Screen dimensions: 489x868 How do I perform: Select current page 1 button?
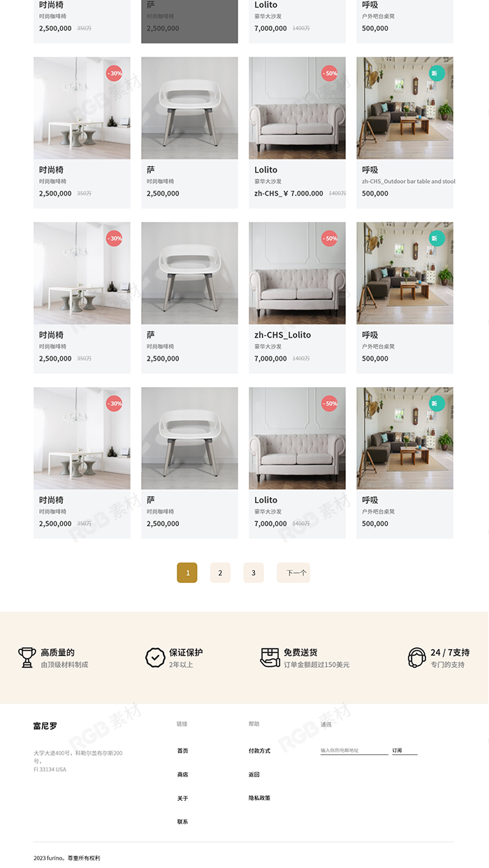point(187,573)
